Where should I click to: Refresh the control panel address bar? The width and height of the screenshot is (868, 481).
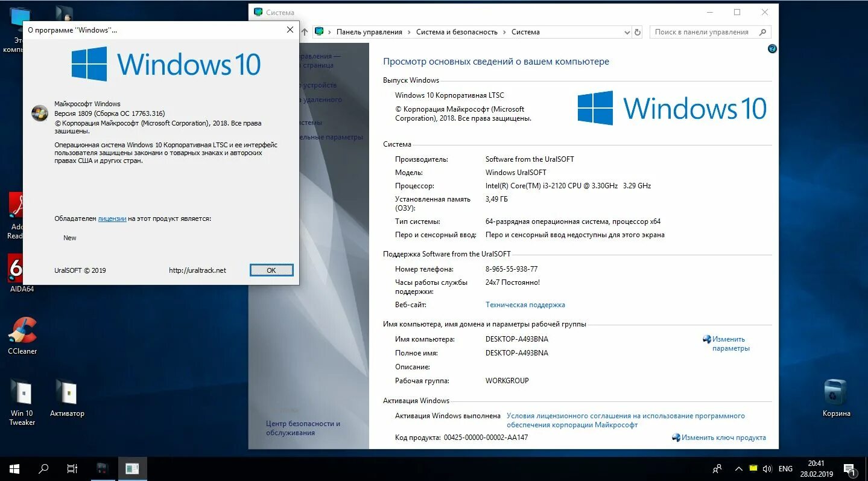point(638,32)
